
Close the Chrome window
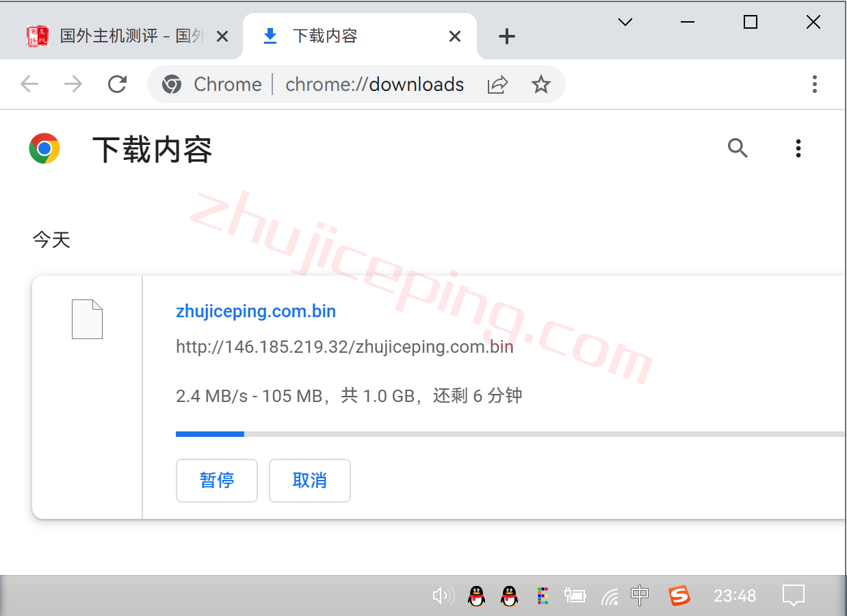pos(813,22)
